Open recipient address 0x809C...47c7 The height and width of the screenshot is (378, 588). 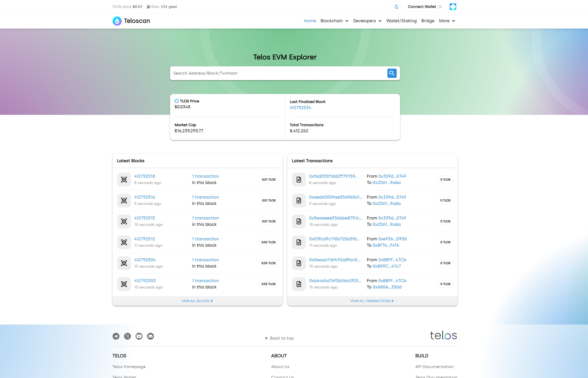click(387, 266)
